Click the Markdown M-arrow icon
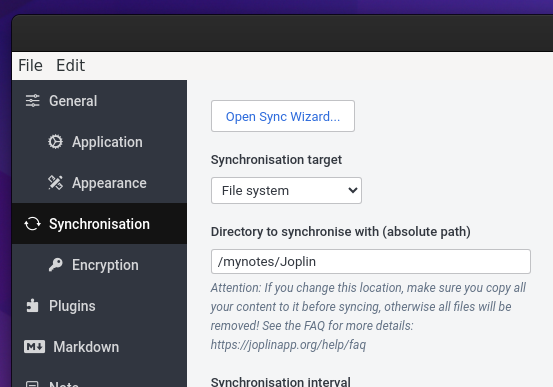553x387 pixels. (34, 346)
